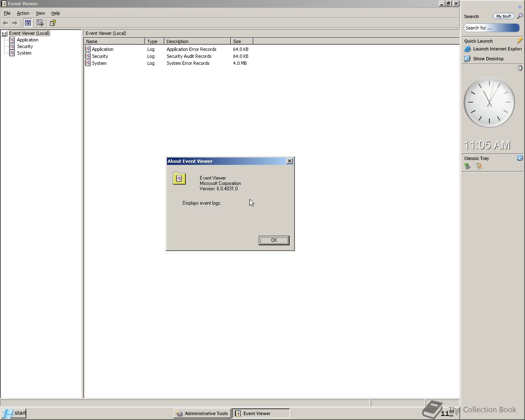
Task: Click the My Stuff button in sidebar
Action: [503, 16]
